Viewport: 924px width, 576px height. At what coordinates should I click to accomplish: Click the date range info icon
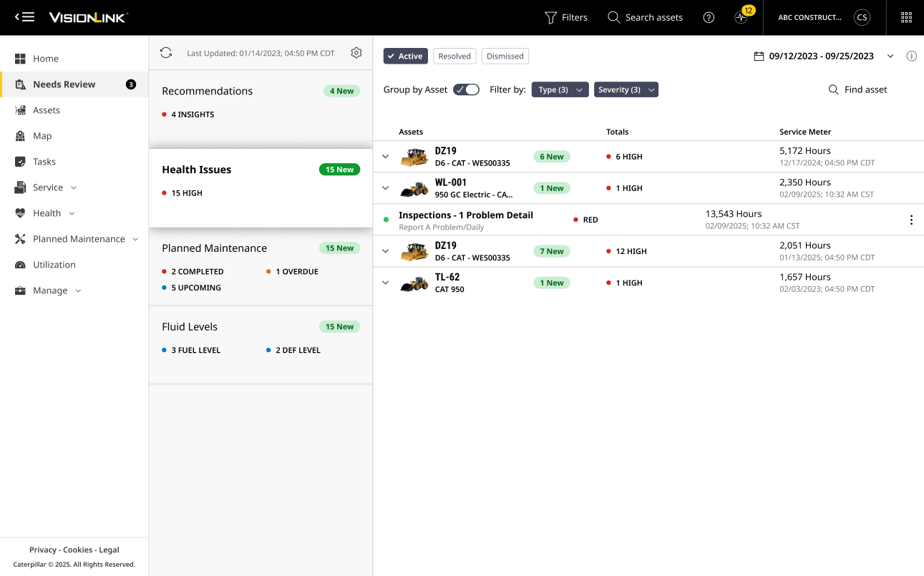pos(911,57)
